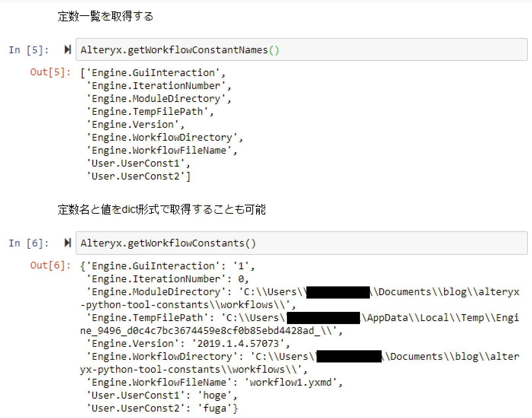Select the In [6] prompt label
This screenshot has width=532, height=418.
(29, 243)
